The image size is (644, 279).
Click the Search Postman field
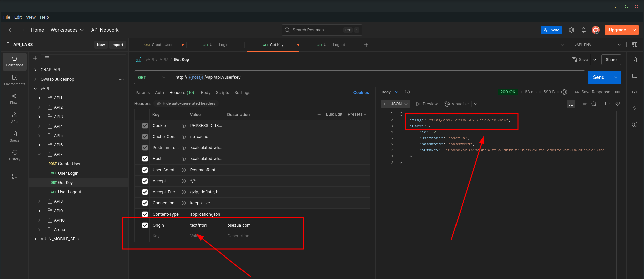coord(322,30)
